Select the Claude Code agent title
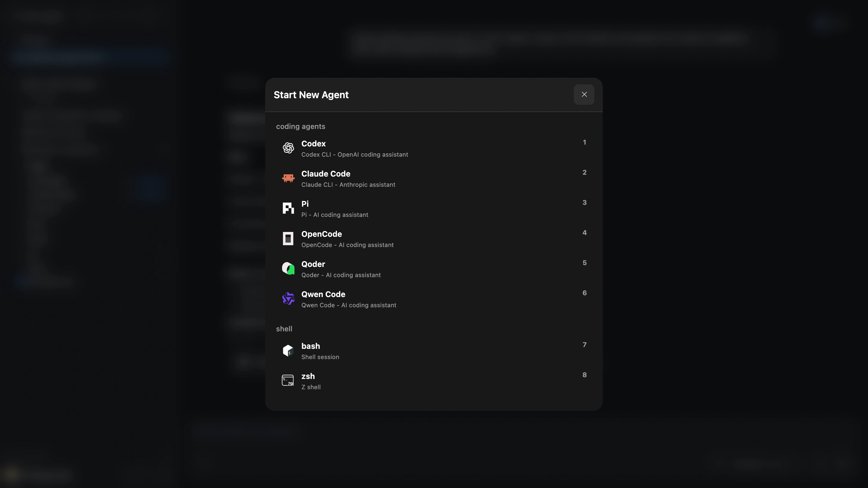This screenshot has width=868, height=488. tap(326, 174)
